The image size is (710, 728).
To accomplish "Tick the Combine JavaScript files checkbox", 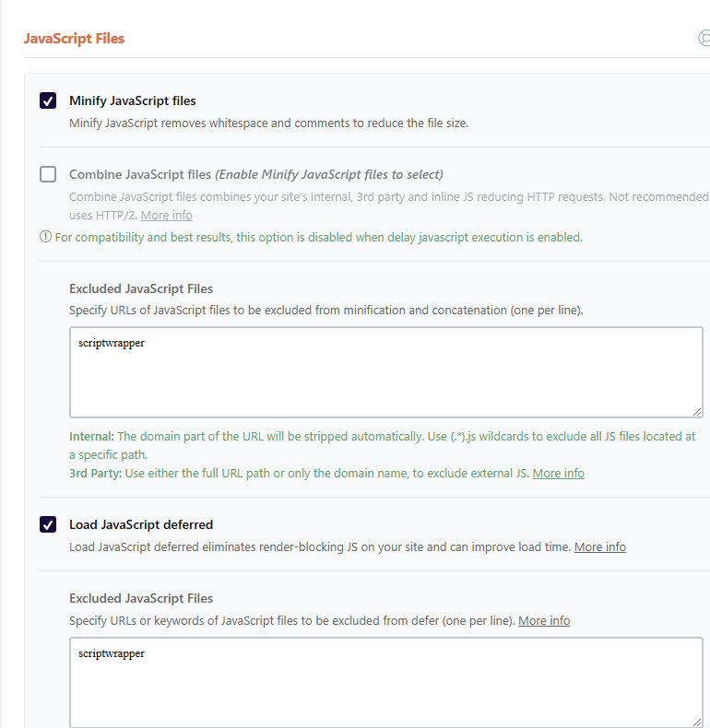I will coord(48,174).
